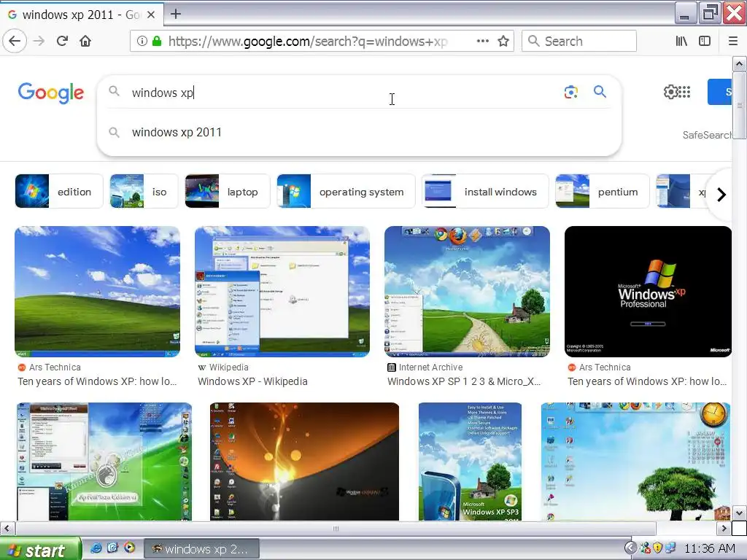Image resolution: width=747 pixels, height=560 pixels.
Task: Open SafeSearch setting
Action: 707,135
